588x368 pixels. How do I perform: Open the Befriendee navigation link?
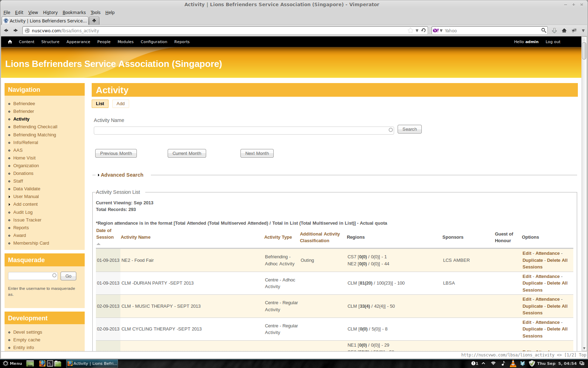pyautogui.click(x=24, y=104)
